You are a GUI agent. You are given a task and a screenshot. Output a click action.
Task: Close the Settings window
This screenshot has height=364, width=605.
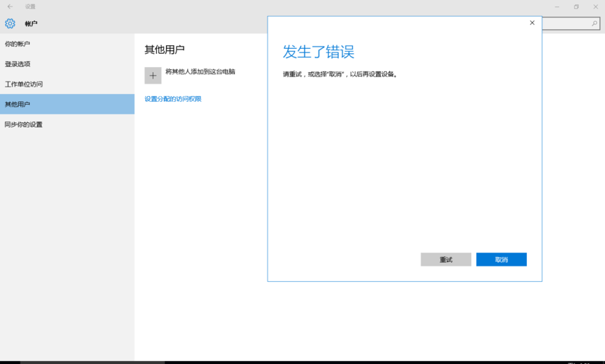click(596, 7)
